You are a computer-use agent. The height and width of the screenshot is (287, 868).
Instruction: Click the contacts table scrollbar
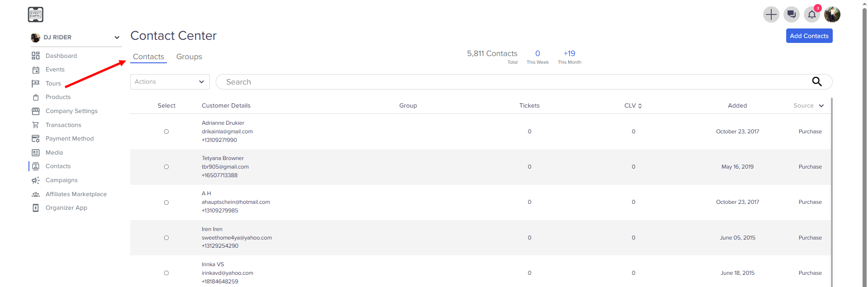(x=832, y=192)
